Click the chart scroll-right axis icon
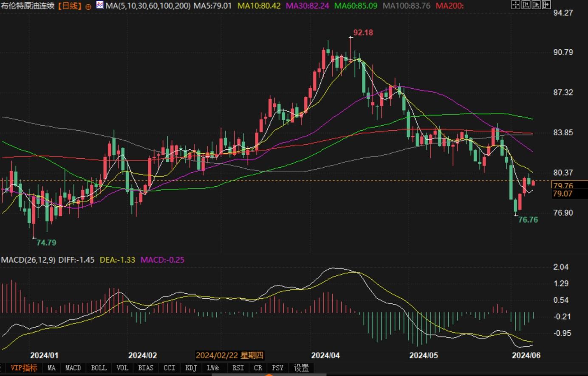The width and height of the screenshot is (588, 376). pyautogui.click(x=536, y=5)
